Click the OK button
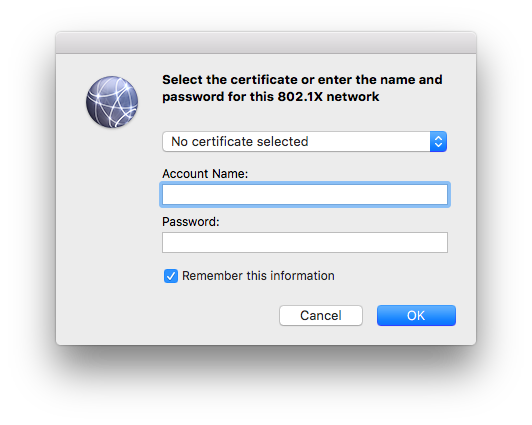Image resolution: width=532 pixels, height=425 pixels. pos(416,315)
